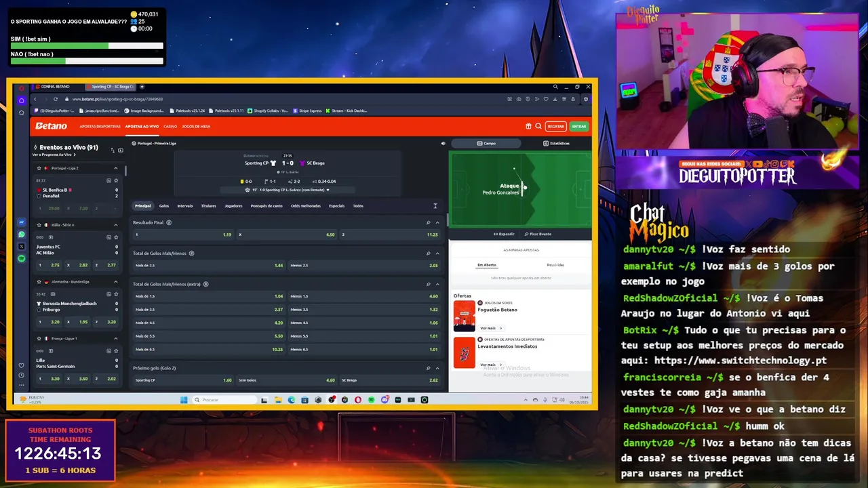Switch to the Jogadores market tab
This screenshot has width=868, height=488.
233,206
